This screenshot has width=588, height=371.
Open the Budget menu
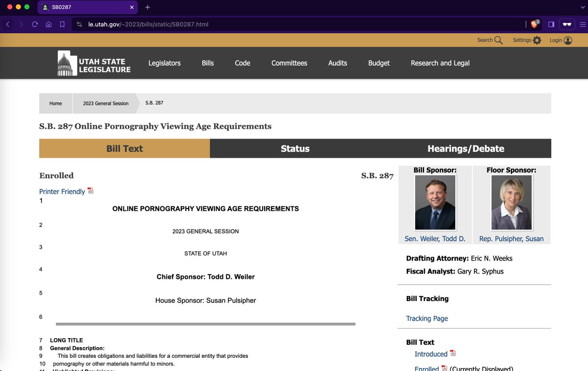click(x=379, y=63)
